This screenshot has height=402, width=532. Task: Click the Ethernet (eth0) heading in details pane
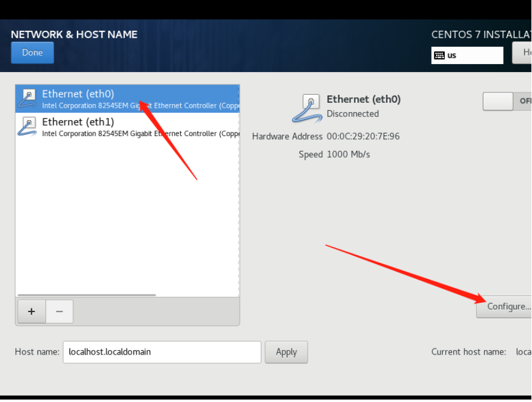[363, 100]
